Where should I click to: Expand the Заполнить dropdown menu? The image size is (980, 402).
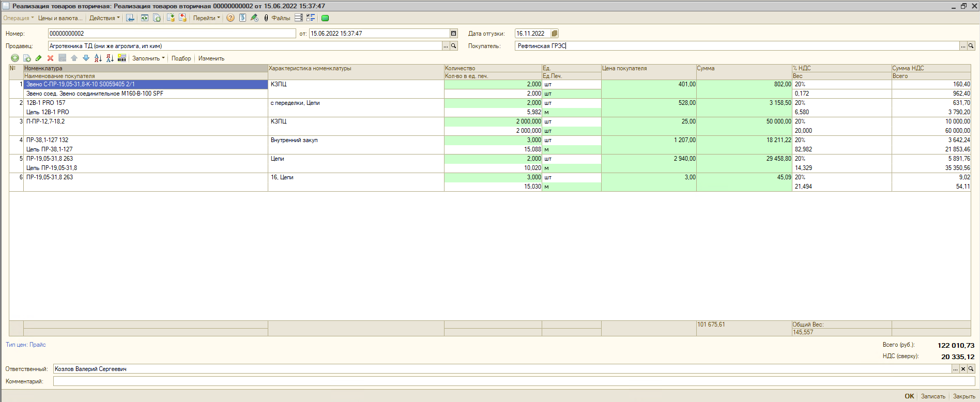pos(148,58)
